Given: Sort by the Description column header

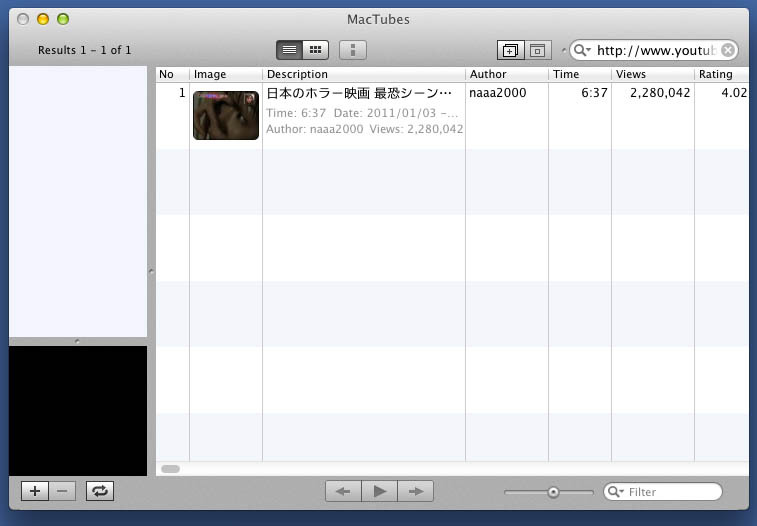Looking at the screenshot, I should pyautogui.click(x=364, y=74).
